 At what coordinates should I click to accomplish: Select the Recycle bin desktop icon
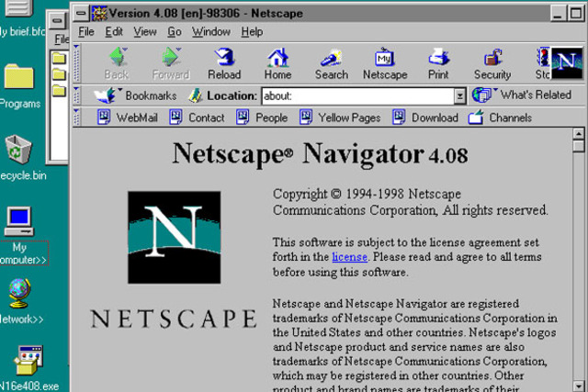17,149
